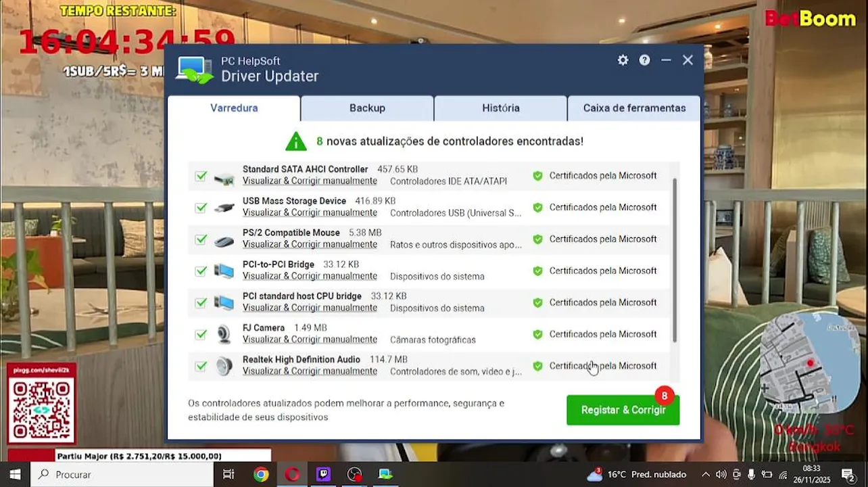Switch to the Backup tab

(367, 108)
